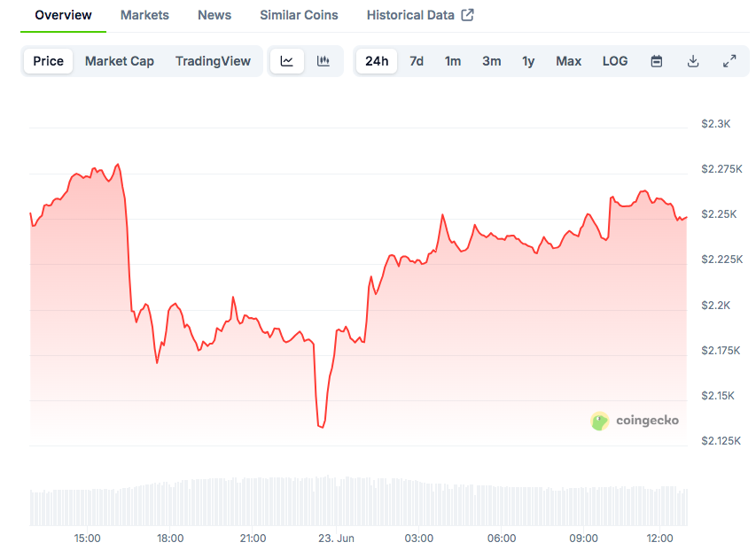756x550 pixels.
Task: Toggle LOG scale on chart
Action: click(x=615, y=61)
